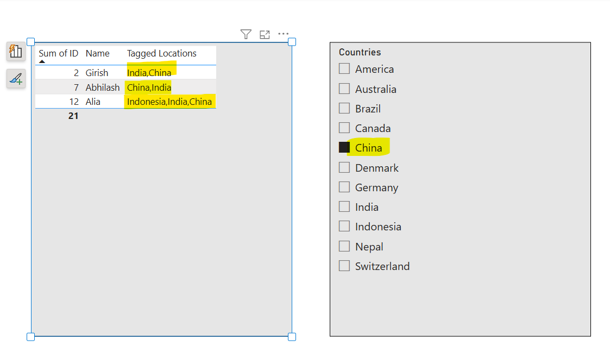Click the Countries slicer title
Viewport: 610px width, 364px height.
click(x=360, y=52)
